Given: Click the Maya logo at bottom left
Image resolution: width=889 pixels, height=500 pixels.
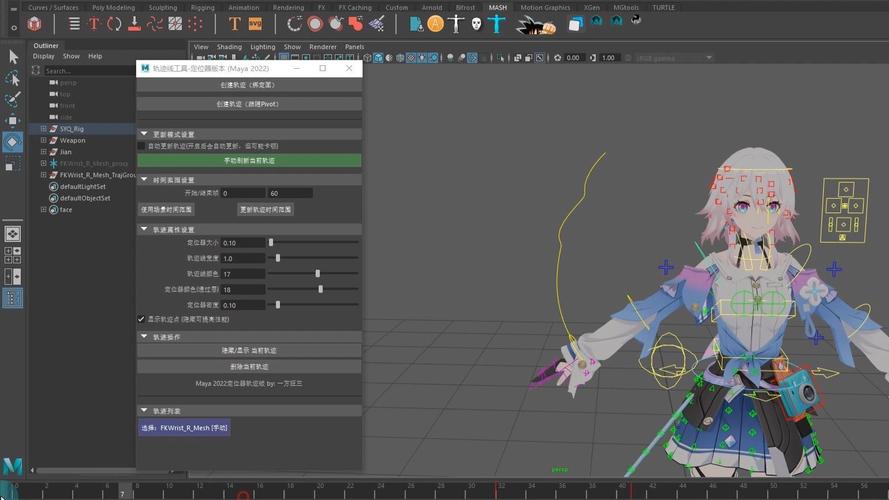Looking at the screenshot, I should [12, 466].
